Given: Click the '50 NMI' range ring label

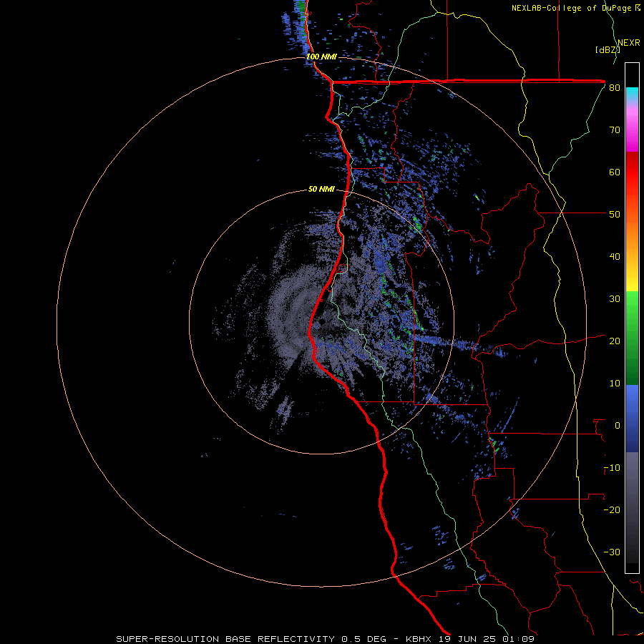Looking at the screenshot, I should tap(321, 190).
